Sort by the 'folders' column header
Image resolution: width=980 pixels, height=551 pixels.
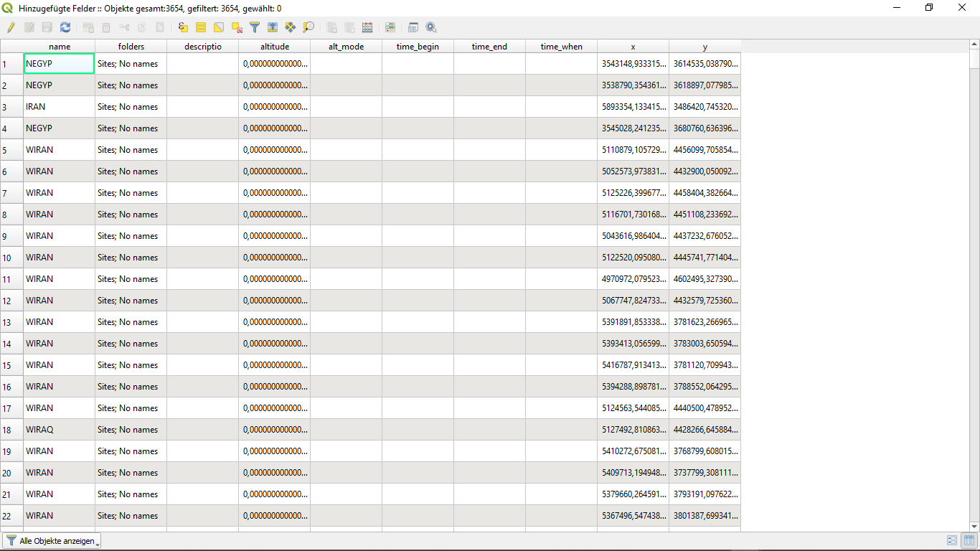(131, 47)
